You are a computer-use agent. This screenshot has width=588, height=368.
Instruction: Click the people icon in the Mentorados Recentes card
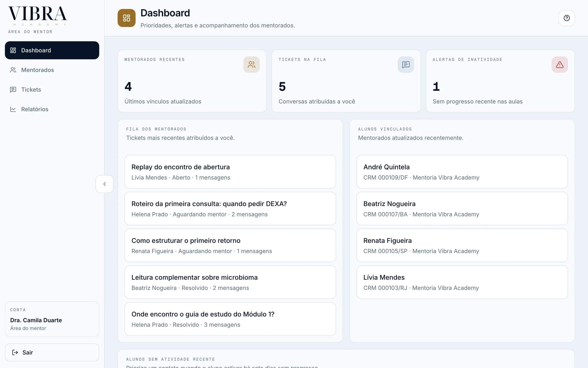coord(251,65)
